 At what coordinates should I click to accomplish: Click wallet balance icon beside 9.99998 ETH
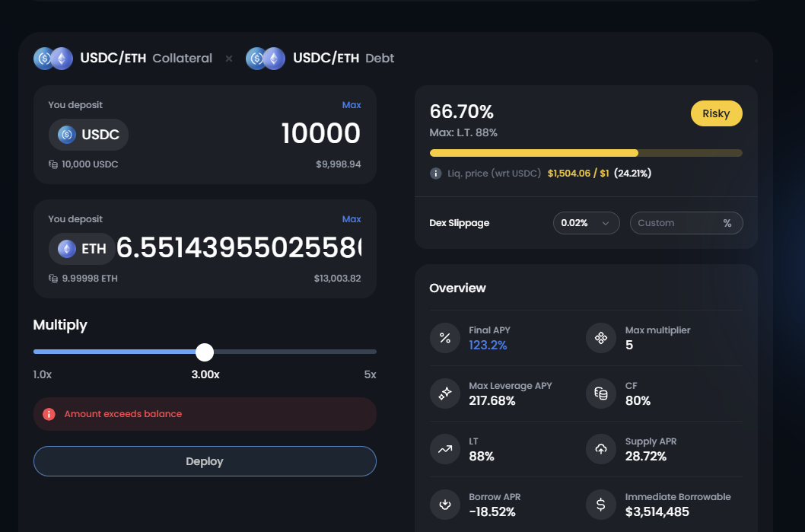[52, 279]
